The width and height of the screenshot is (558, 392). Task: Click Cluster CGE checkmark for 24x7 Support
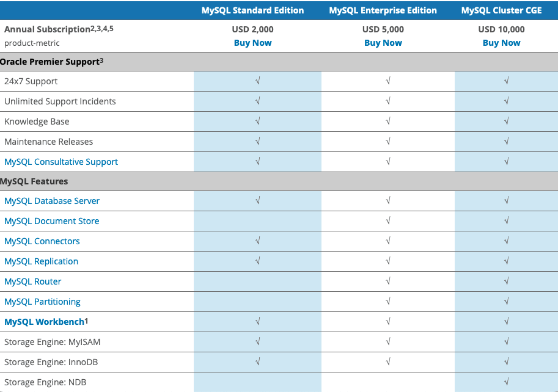click(507, 81)
